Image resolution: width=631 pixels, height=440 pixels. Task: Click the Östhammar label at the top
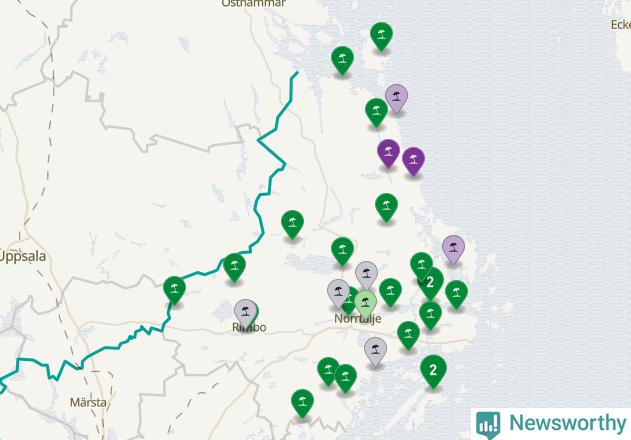coord(254,3)
